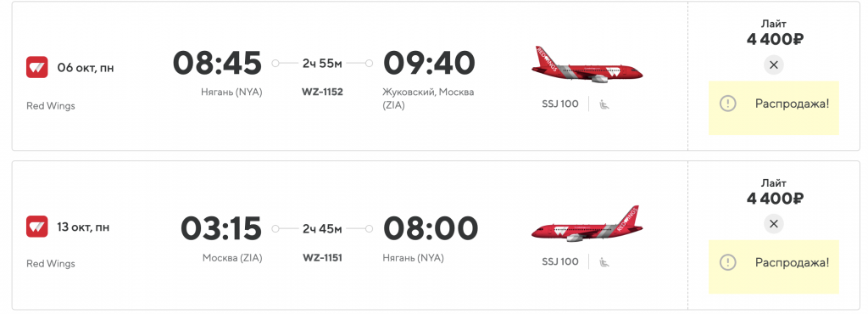The image size is (868, 314).
Task: Select the 4 400₽ Лайт price on first flight
Action: pyautogui.click(x=775, y=39)
